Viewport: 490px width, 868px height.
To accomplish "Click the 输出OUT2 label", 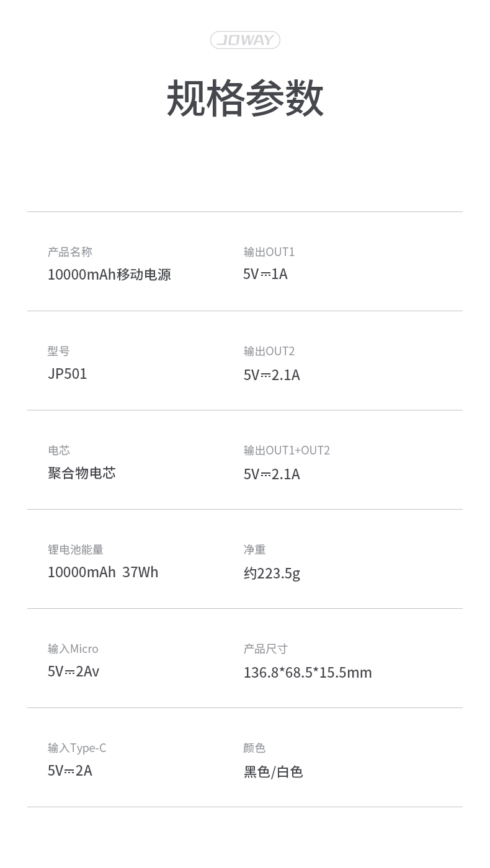I will tap(269, 351).
